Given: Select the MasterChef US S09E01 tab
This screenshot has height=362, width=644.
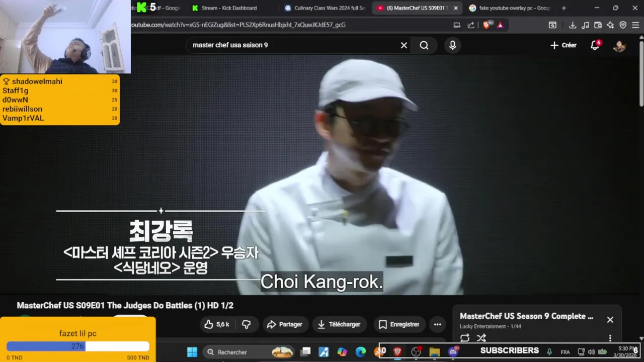Looking at the screenshot, I should pyautogui.click(x=413, y=8).
